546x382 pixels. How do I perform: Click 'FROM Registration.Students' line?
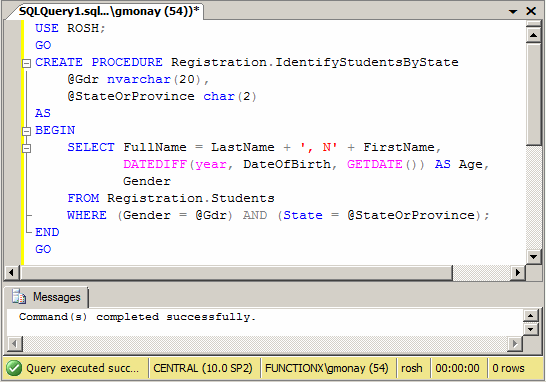pyautogui.click(x=171, y=198)
